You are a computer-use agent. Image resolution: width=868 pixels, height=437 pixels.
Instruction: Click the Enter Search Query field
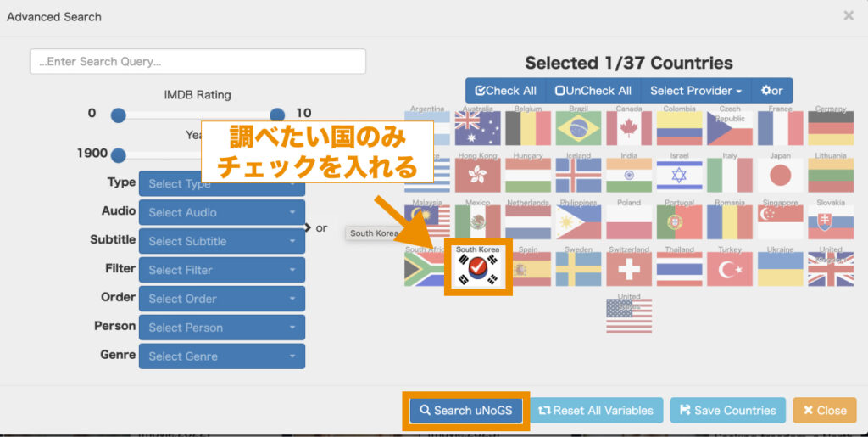point(198,61)
